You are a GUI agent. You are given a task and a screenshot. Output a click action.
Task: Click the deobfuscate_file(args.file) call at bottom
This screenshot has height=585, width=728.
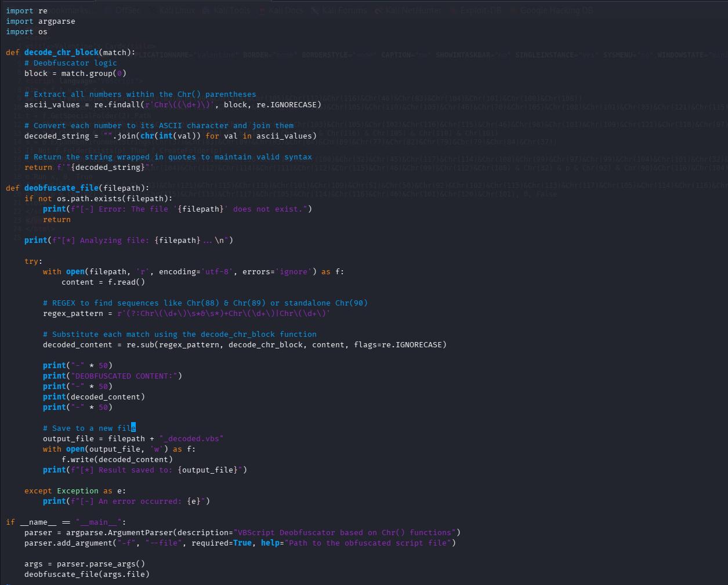pos(86,575)
